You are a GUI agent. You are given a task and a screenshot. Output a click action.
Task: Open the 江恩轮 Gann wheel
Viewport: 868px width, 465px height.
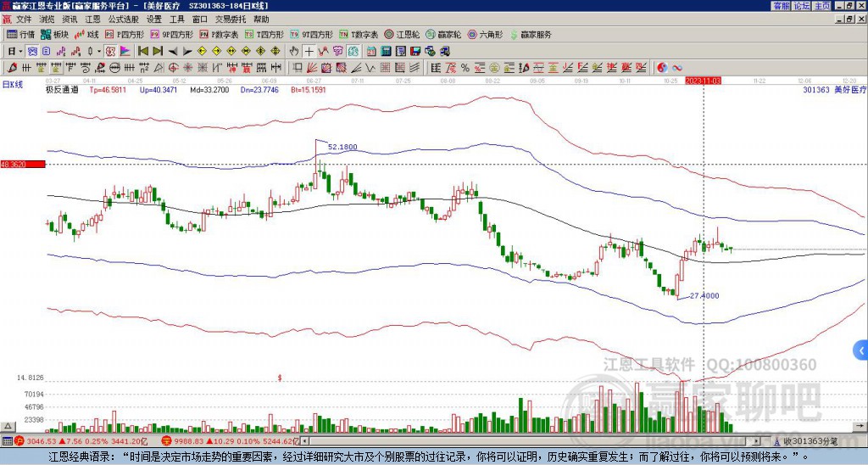402,34
